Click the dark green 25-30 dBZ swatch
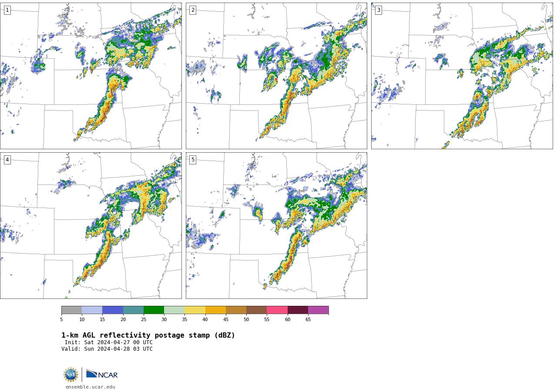Image resolution: width=557 pixels, height=392 pixels. point(154,310)
